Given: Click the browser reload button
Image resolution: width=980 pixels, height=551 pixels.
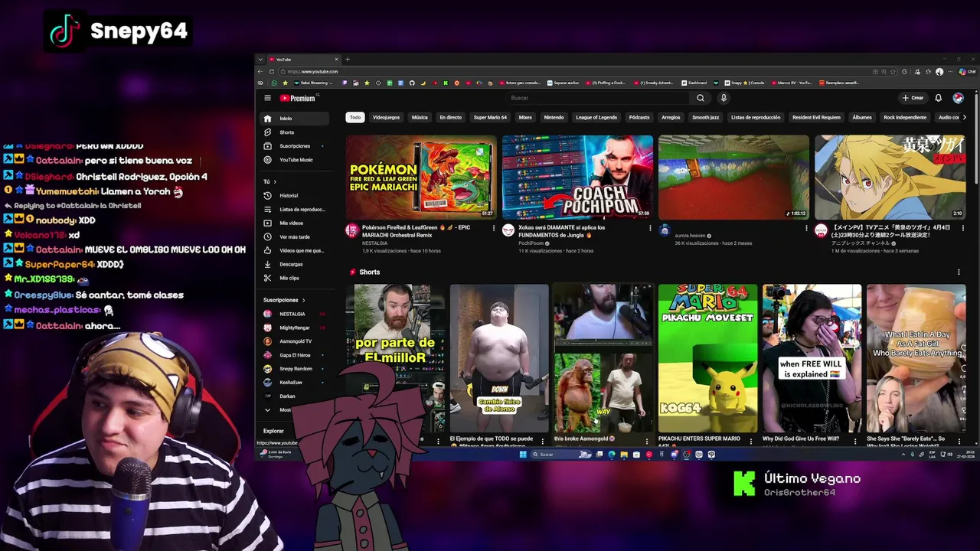Looking at the screenshot, I should pos(271,71).
